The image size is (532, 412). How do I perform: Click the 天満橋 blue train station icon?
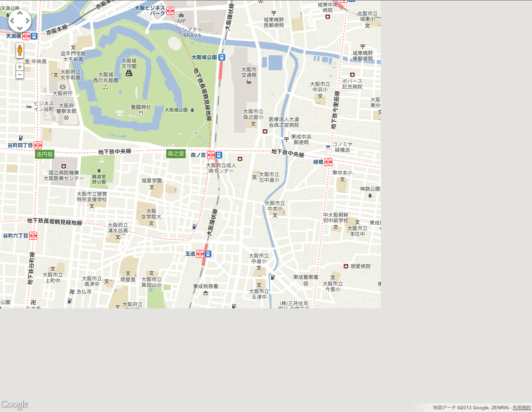[x=34, y=36]
